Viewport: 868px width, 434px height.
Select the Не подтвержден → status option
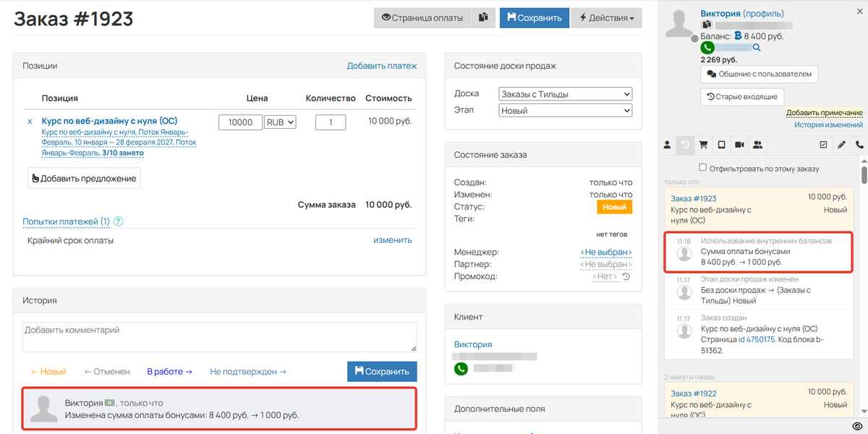point(248,371)
